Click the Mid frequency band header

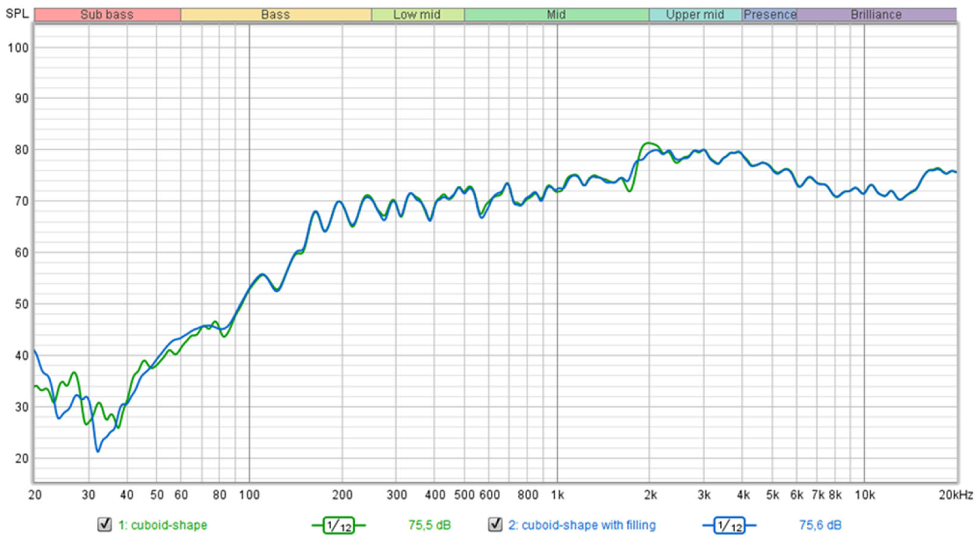point(556,15)
